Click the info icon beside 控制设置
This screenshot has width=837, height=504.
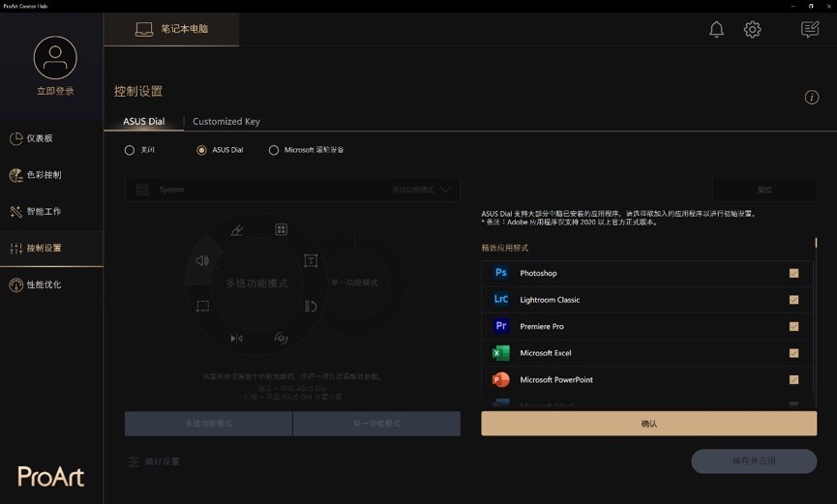click(x=812, y=97)
